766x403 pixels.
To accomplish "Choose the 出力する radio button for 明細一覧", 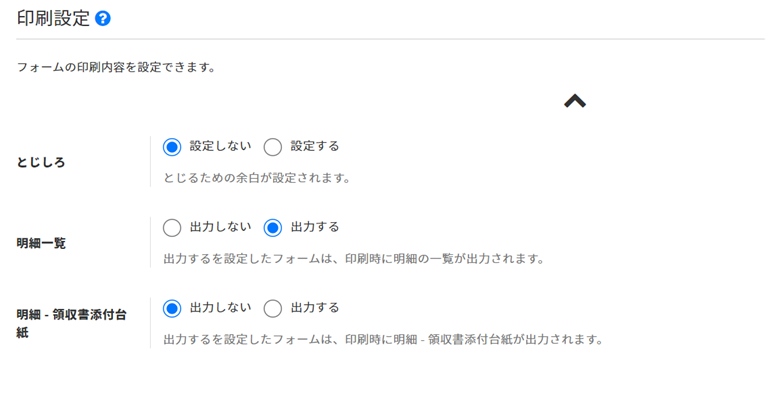I will (273, 227).
